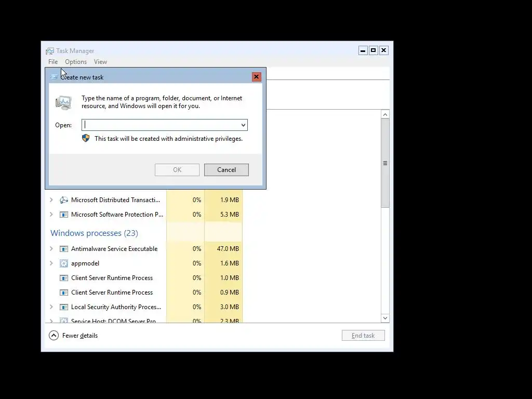Click the Fewer details up-arrow icon
532x399 pixels.
pyautogui.click(x=54, y=336)
